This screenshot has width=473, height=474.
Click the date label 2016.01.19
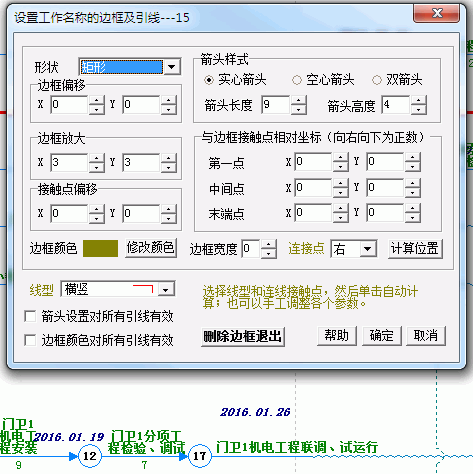tap(69, 437)
